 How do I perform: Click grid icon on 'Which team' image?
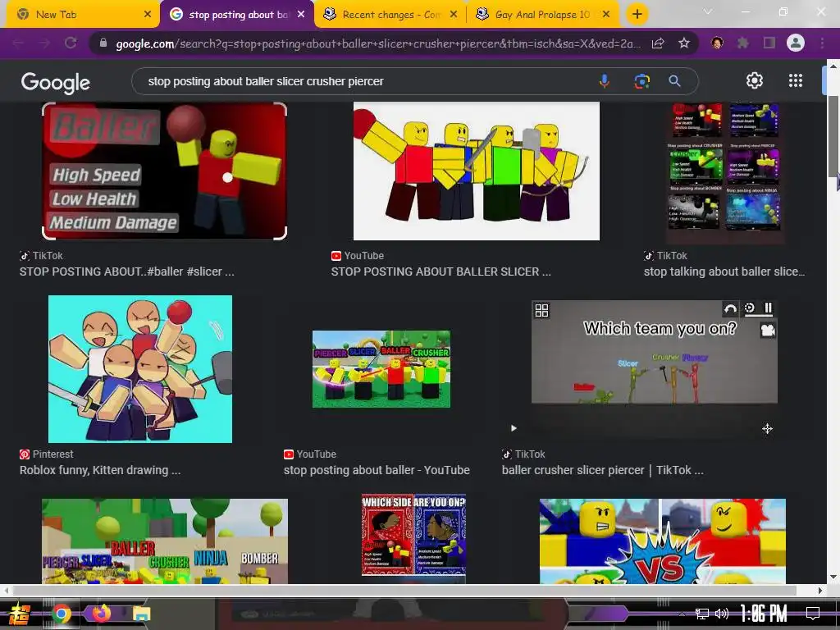click(x=541, y=311)
